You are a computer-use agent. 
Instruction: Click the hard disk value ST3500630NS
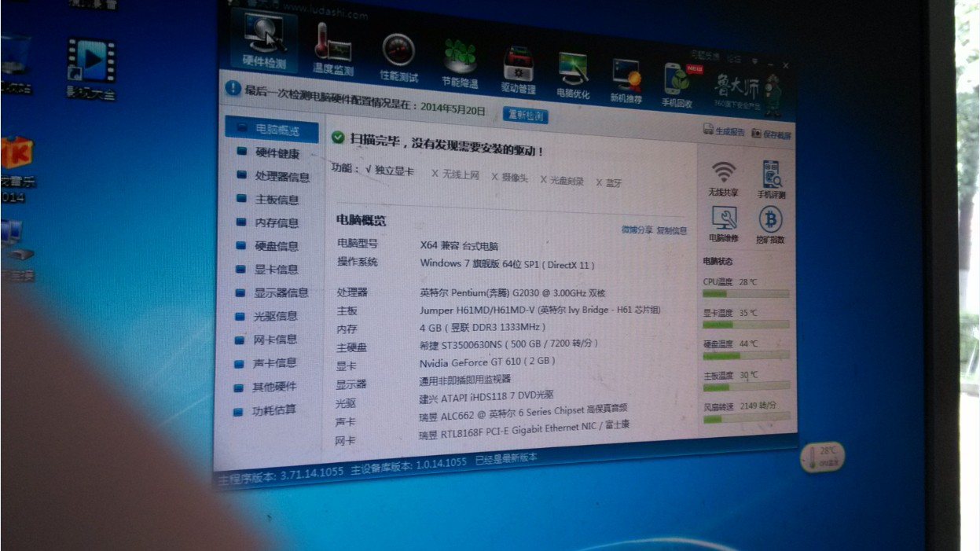pyautogui.click(x=508, y=344)
